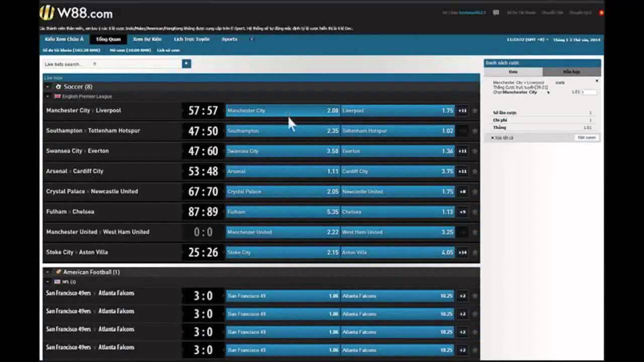Viewport: 644px width, 362px height.
Task: Favorite Manchester City v Liverpool with star
Action: point(474,111)
